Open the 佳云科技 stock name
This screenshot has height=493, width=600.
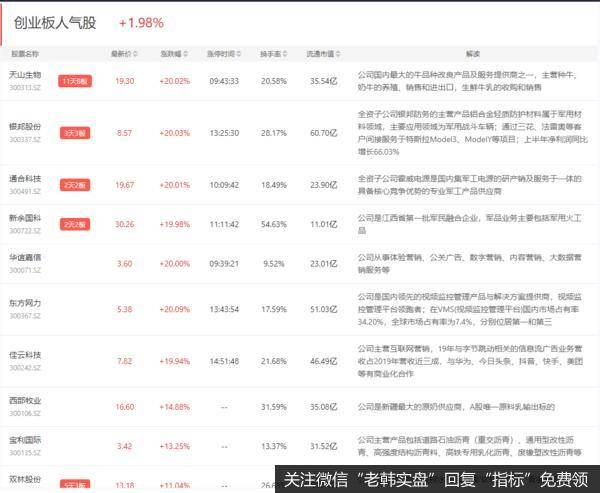point(25,355)
